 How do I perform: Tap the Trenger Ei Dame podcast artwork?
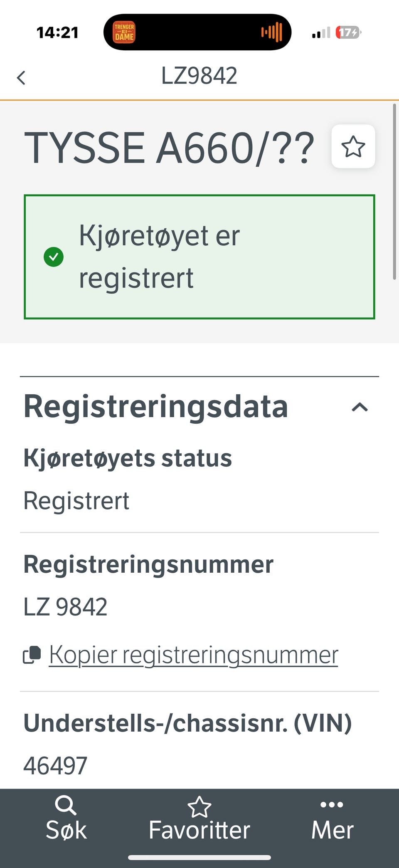click(124, 32)
